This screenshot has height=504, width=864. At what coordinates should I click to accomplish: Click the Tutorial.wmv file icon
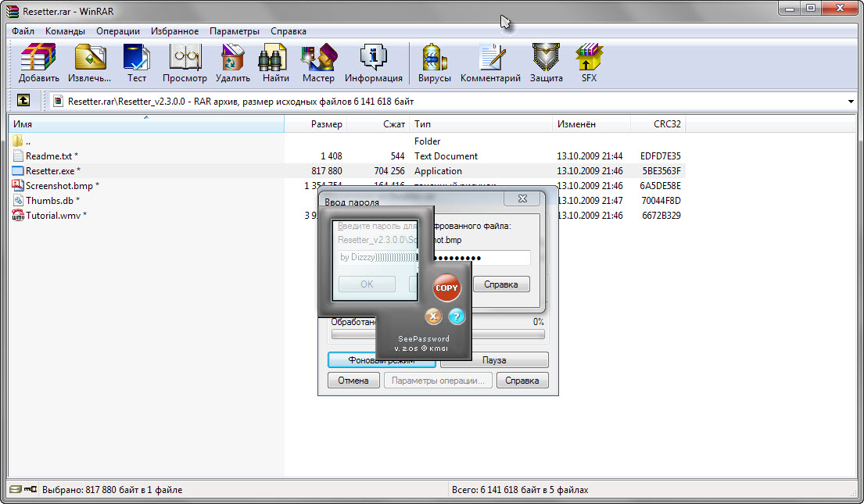click(x=18, y=216)
